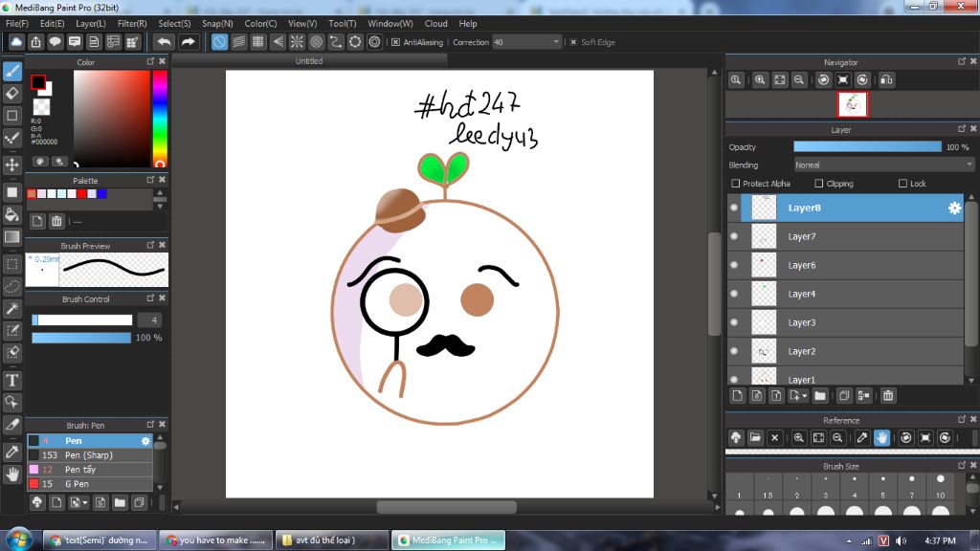Duplicate the current layer
Viewport: 980px width, 551px height.
click(x=844, y=395)
